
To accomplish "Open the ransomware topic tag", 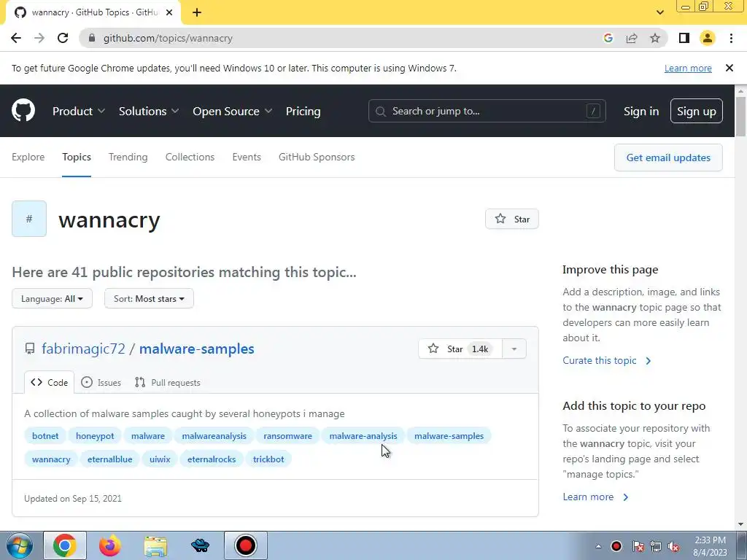I will point(287,436).
